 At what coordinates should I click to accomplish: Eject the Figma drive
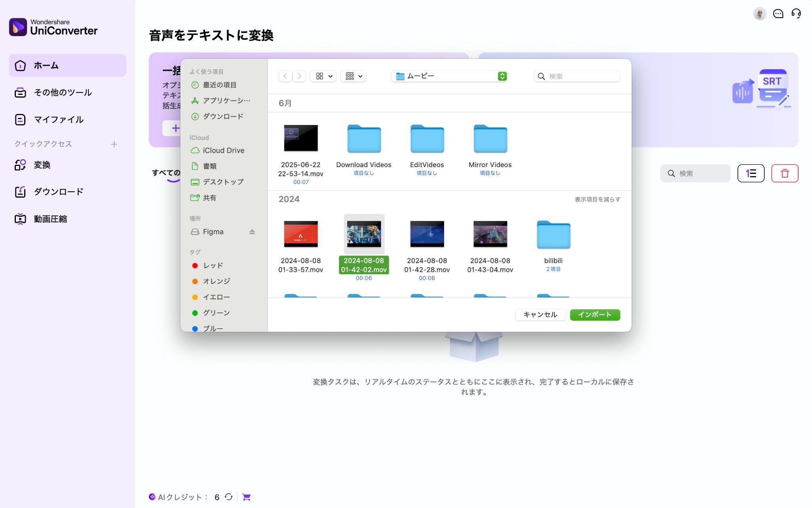pyautogui.click(x=252, y=232)
